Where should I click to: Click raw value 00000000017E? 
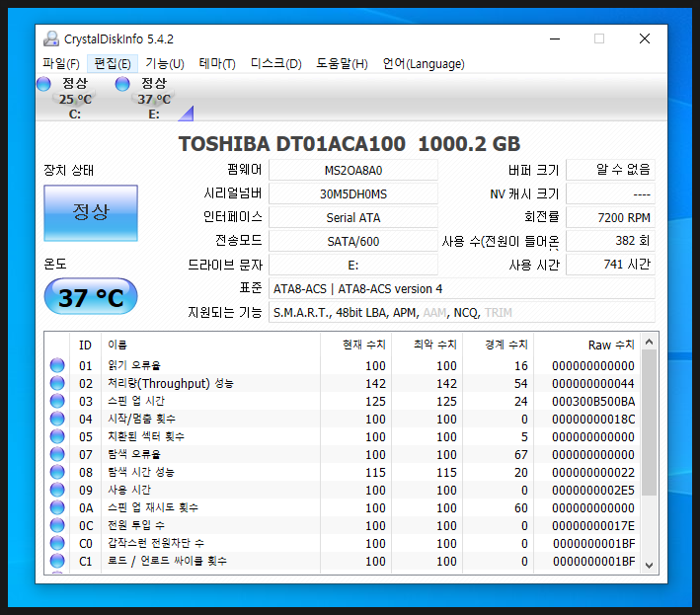tap(593, 526)
